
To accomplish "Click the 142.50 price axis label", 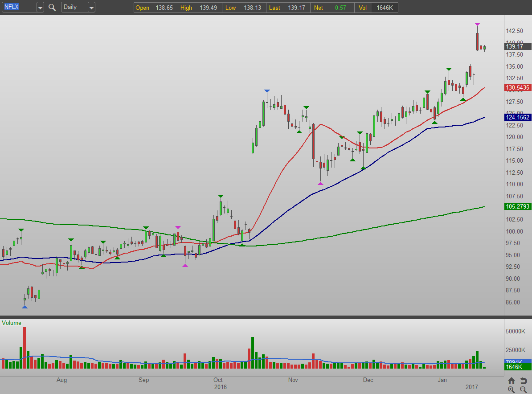I will (514, 31).
